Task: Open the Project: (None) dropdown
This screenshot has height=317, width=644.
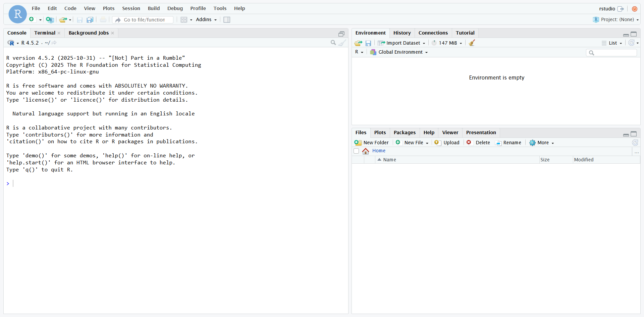Action: (616, 19)
